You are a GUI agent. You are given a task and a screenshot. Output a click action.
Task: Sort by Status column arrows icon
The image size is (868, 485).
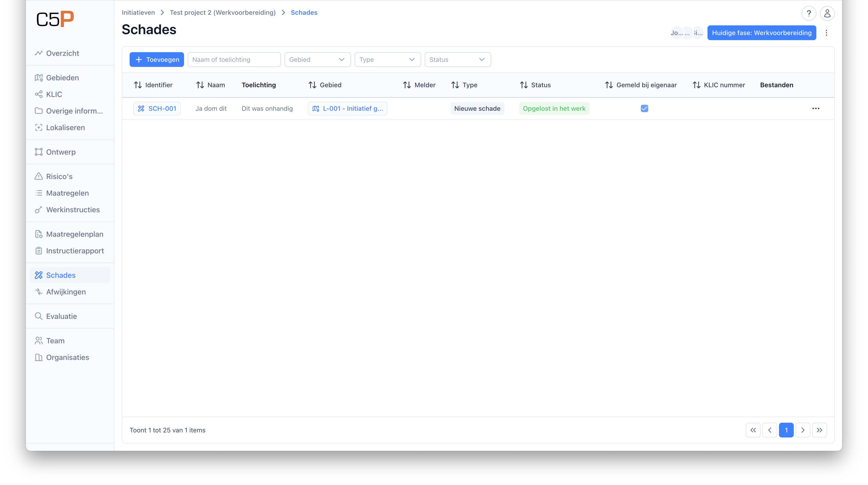click(524, 85)
